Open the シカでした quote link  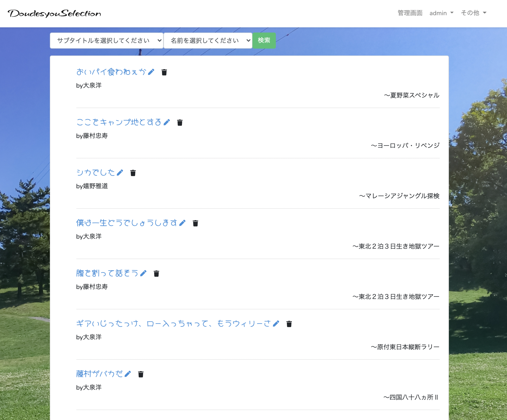tap(96, 172)
